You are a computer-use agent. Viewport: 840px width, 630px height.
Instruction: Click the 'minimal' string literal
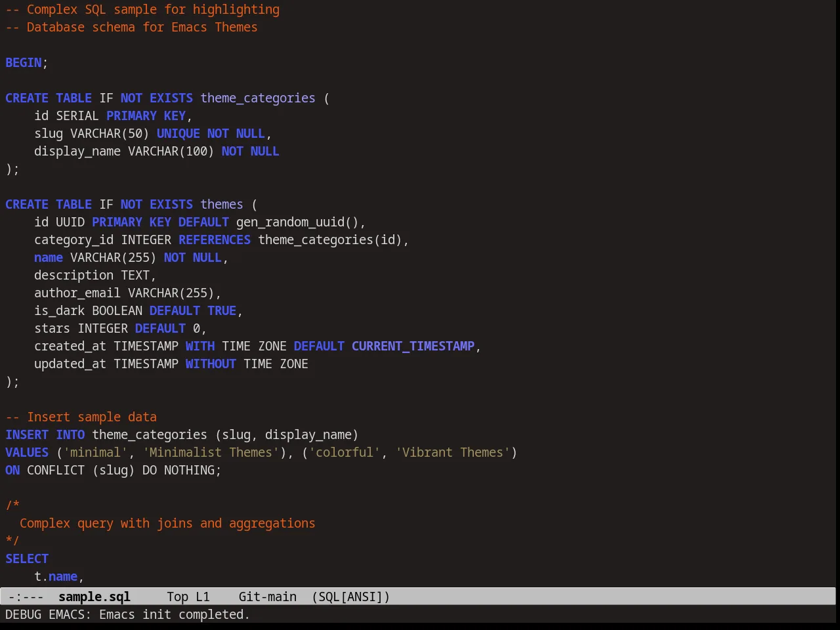click(x=96, y=452)
